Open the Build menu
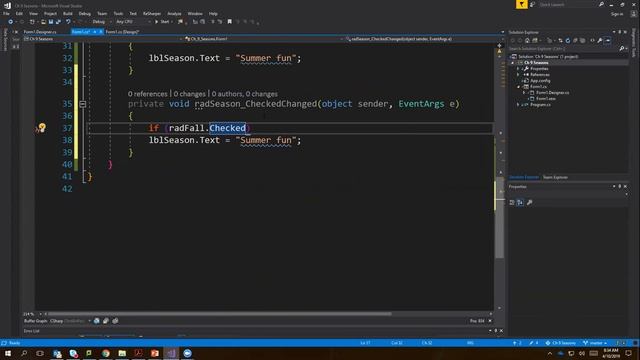This screenshot has width=640, height=360. 68,13
